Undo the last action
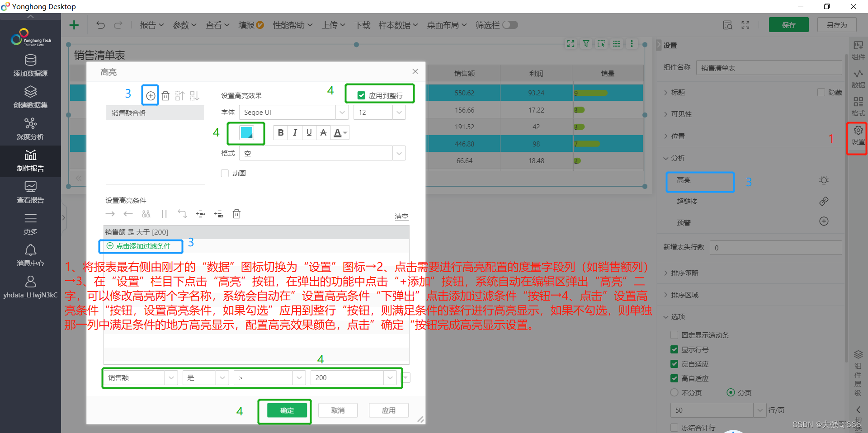This screenshot has height=433, width=868. point(100,25)
